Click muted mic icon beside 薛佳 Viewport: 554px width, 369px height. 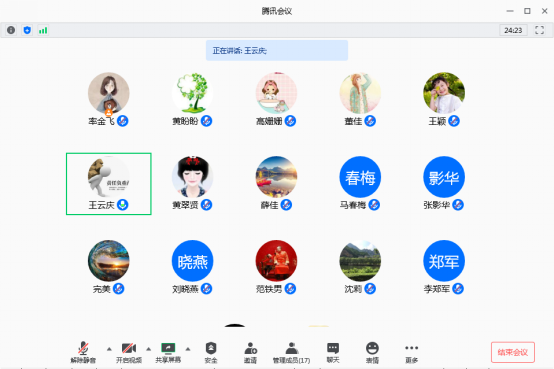pyautogui.click(x=287, y=205)
